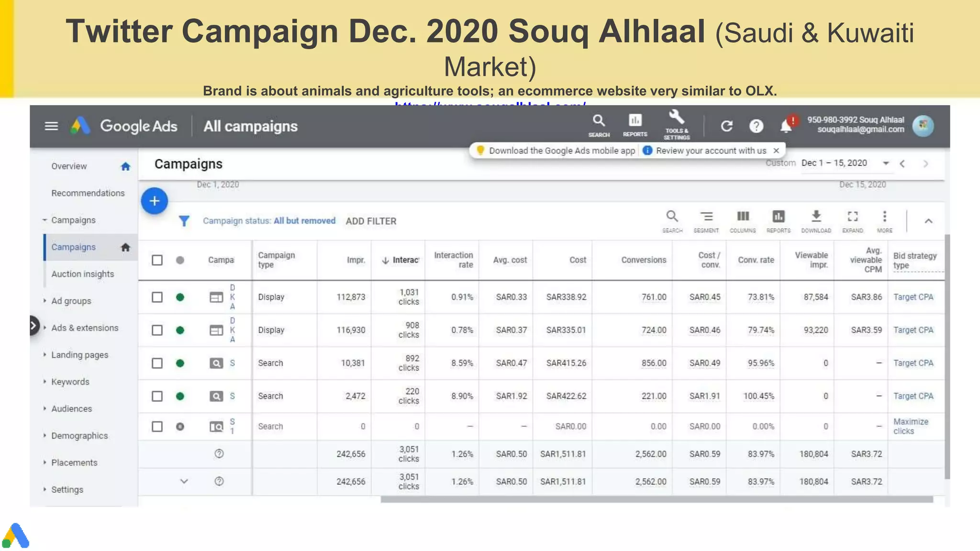Open the hamburger main menu
Image resolution: width=980 pixels, height=551 pixels.
point(51,126)
